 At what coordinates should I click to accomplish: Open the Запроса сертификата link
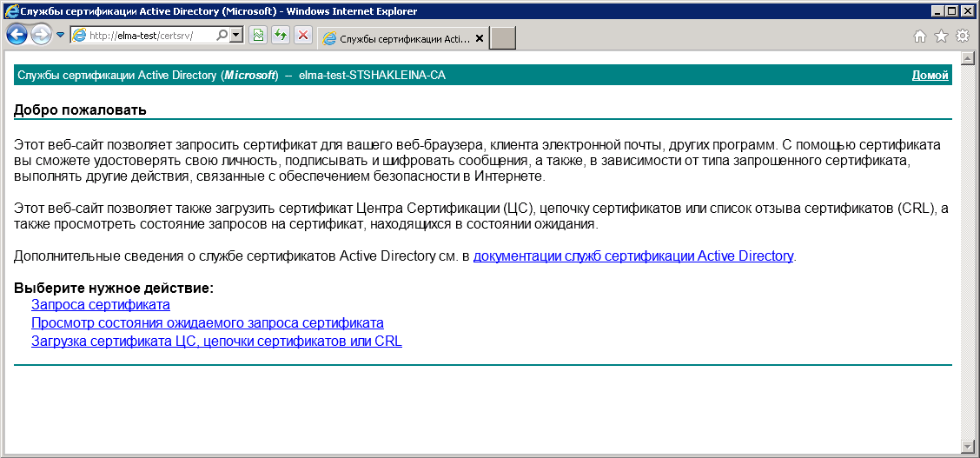tap(100, 305)
